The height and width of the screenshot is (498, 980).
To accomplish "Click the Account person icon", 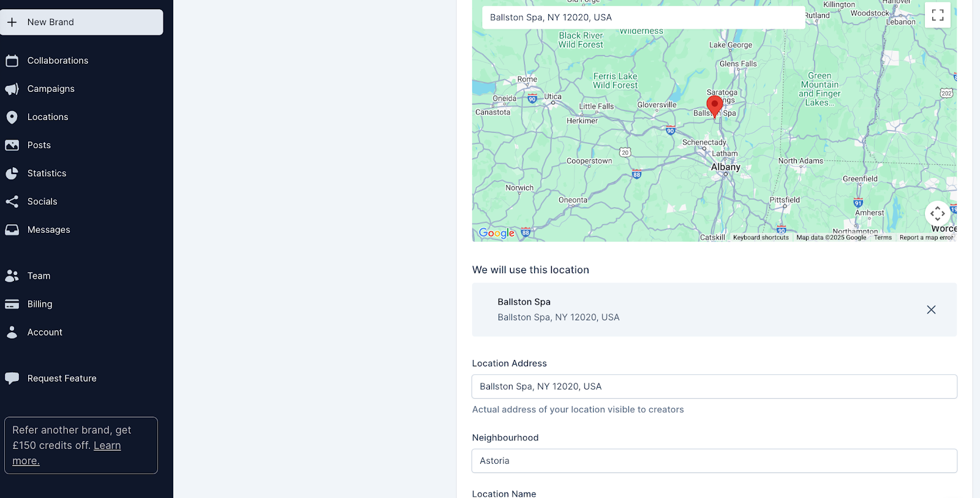I will pyautogui.click(x=12, y=332).
